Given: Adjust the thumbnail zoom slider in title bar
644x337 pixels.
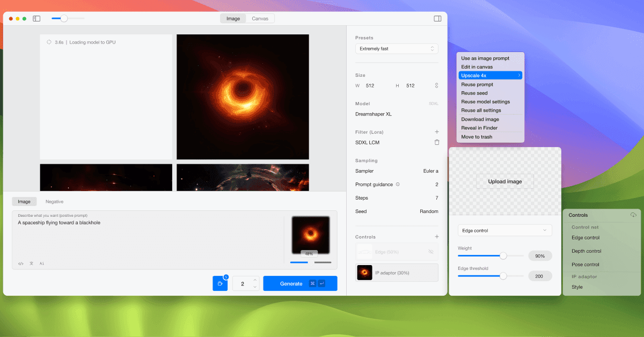Looking at the screenshot, I should (64, 18).
